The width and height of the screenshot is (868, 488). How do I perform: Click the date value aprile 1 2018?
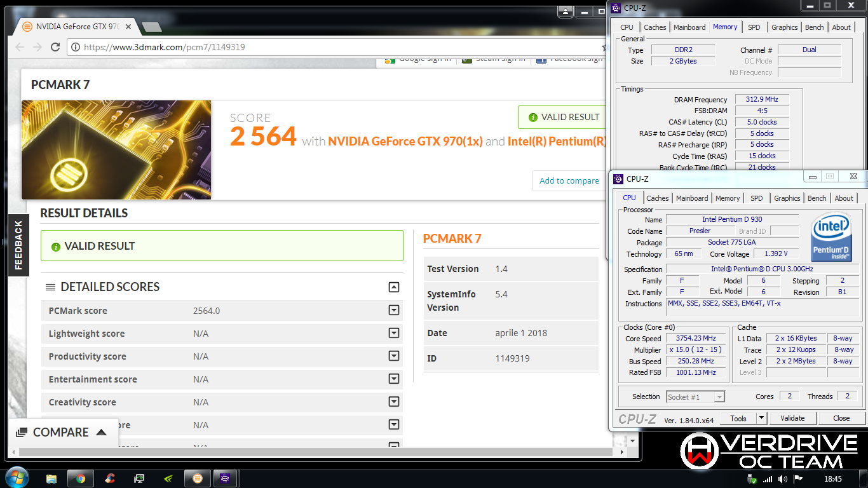[521, 333]
